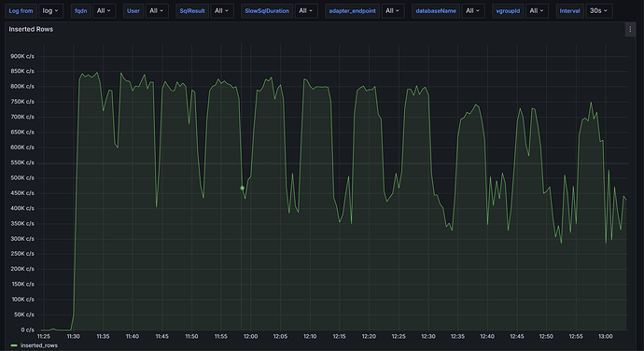
Task: Toggle the inserted_rows legend series
Action: 39,345
